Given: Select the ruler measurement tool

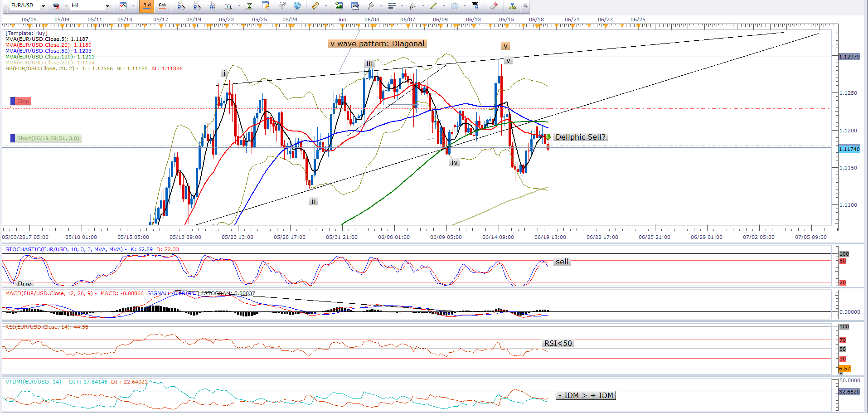Looking at the screenshot, I should pos(315,6).
